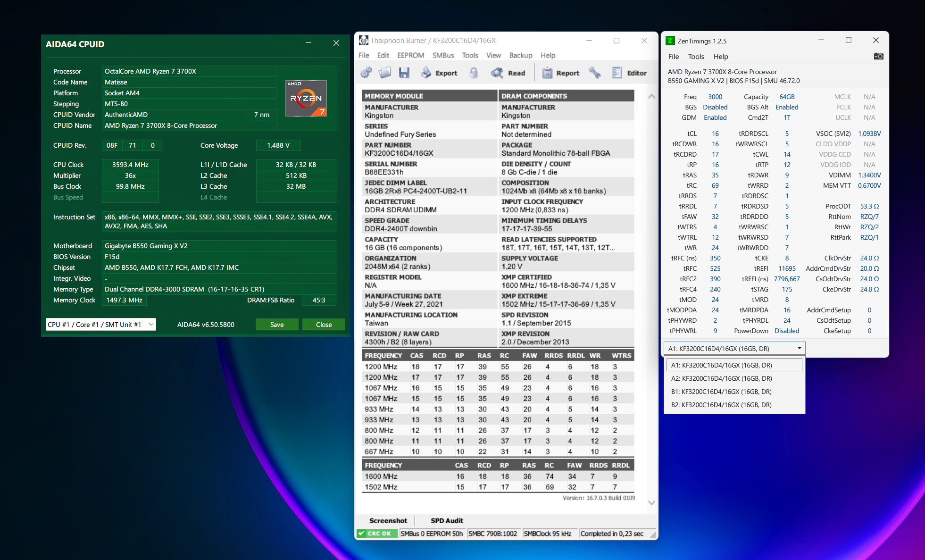This screenshot has height=560, width=925.
Task: Click the Export toolbar button
Action: pyautogui.click(x=439, y=73)
